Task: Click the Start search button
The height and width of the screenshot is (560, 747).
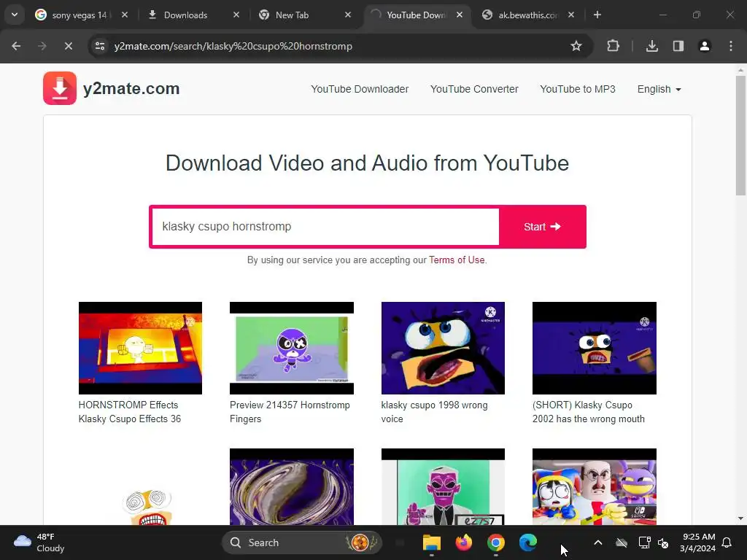Action: [542, 227]
